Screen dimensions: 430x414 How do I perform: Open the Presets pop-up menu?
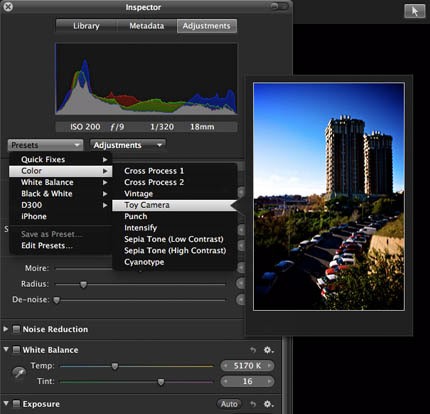tap(45, 145)
